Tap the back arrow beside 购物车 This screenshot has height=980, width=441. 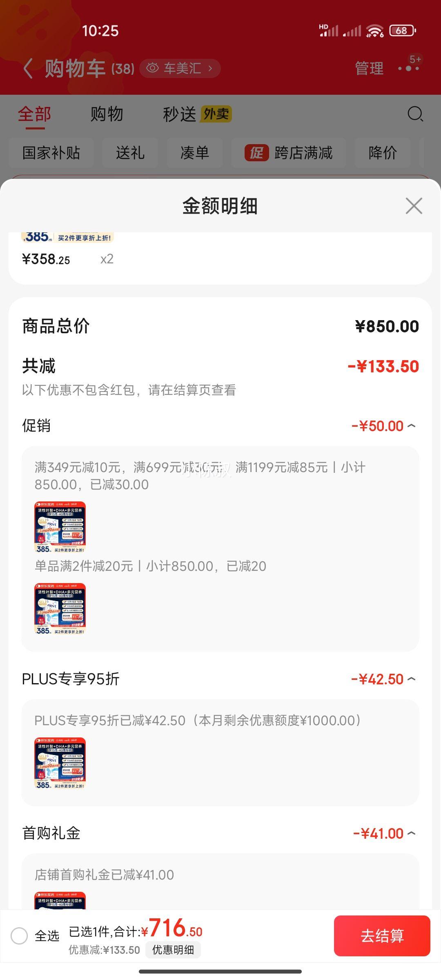click(28, 68)
